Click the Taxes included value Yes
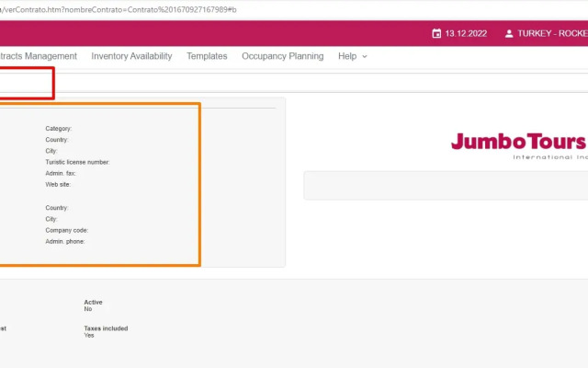Screen dimensions: 588x368 [x=89, y=335]
